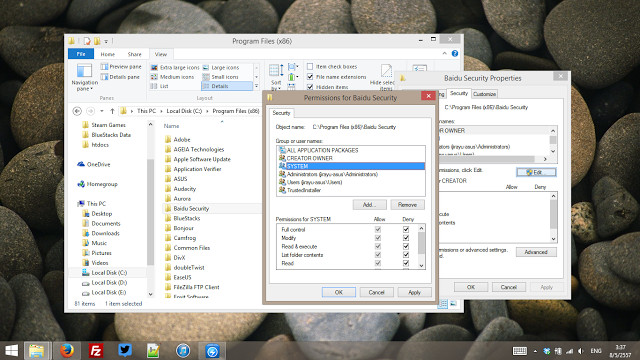Select Large icons layout
Viewport: 640px width, 360px height.
pos(221,67)
